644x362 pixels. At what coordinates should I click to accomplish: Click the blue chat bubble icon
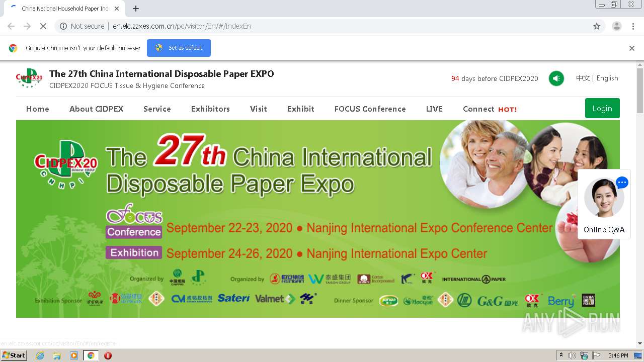[x=622, y=183]
